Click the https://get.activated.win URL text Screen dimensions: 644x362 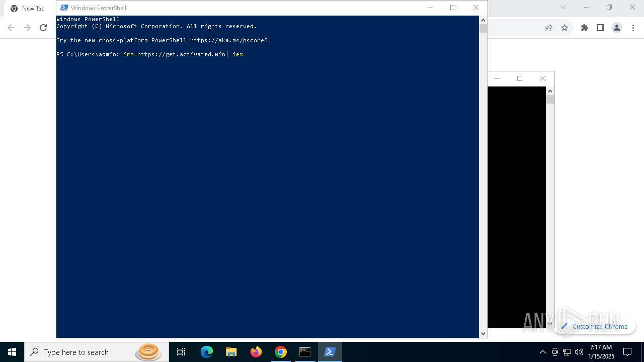click(181, 54)
